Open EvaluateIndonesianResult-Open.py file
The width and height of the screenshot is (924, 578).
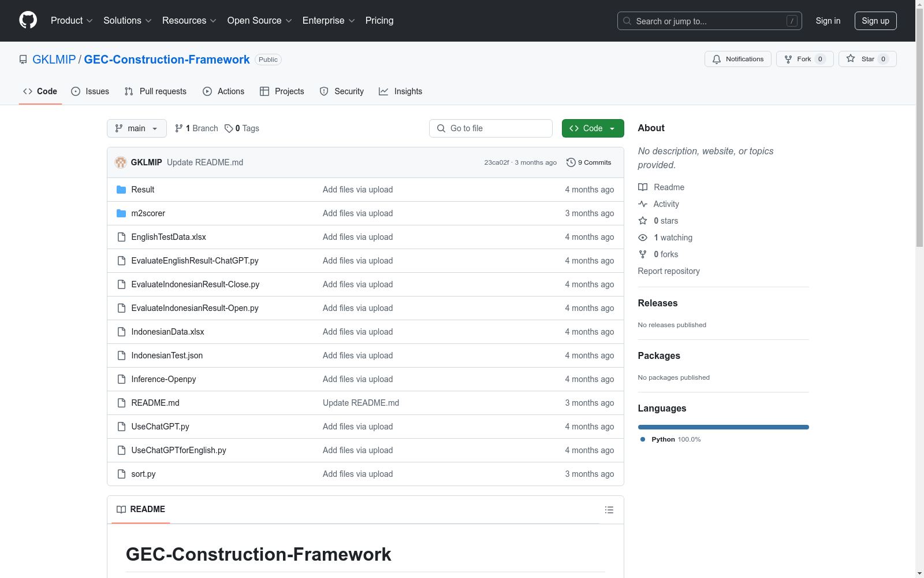click(195, 308)
